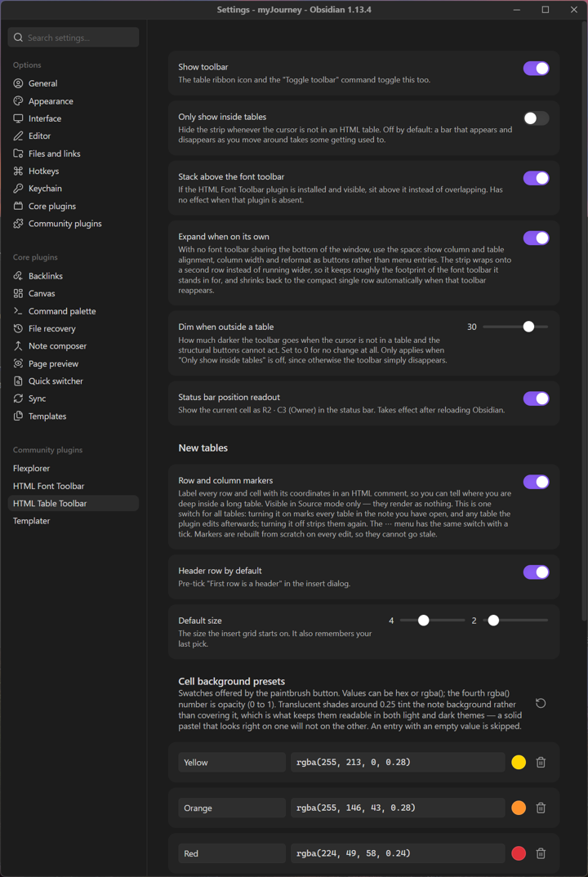Select the HTML Table Toolbar tab
The width and height of the screenshot is (588, 877).
(73, 503)
